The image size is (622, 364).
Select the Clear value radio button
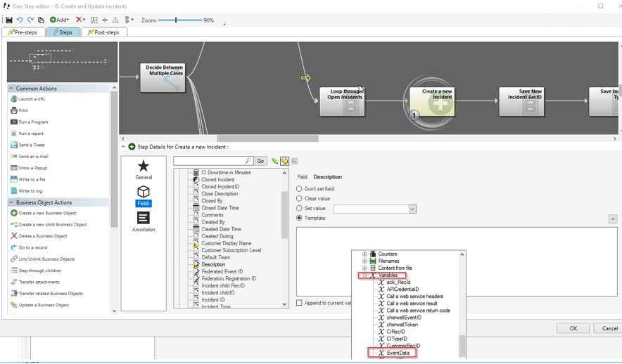click(x=300, y=199)
